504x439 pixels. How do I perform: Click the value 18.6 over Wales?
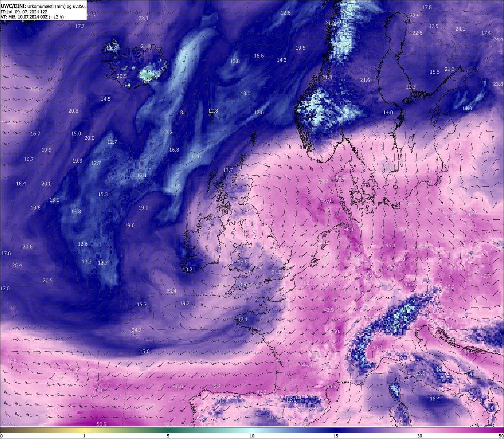pos(243,261)
